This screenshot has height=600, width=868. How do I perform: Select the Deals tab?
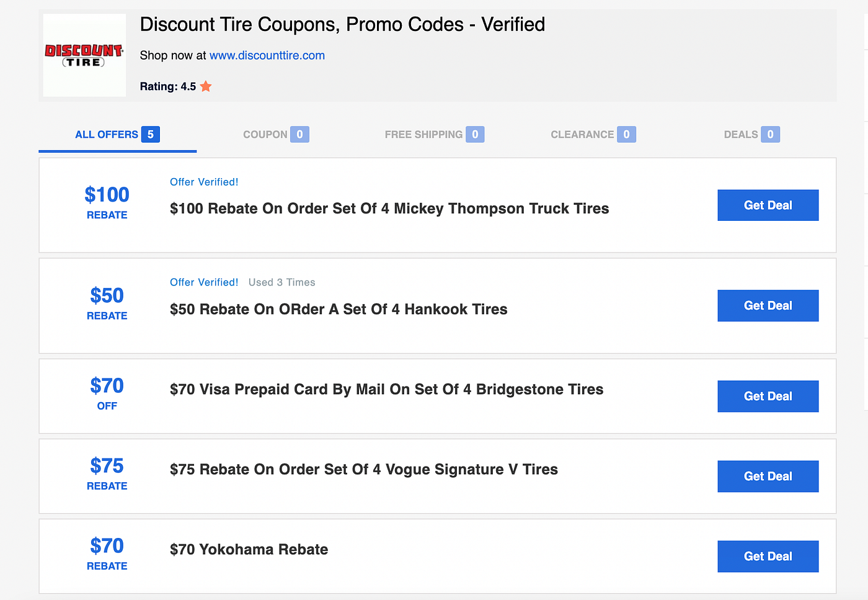coord(751,135)
